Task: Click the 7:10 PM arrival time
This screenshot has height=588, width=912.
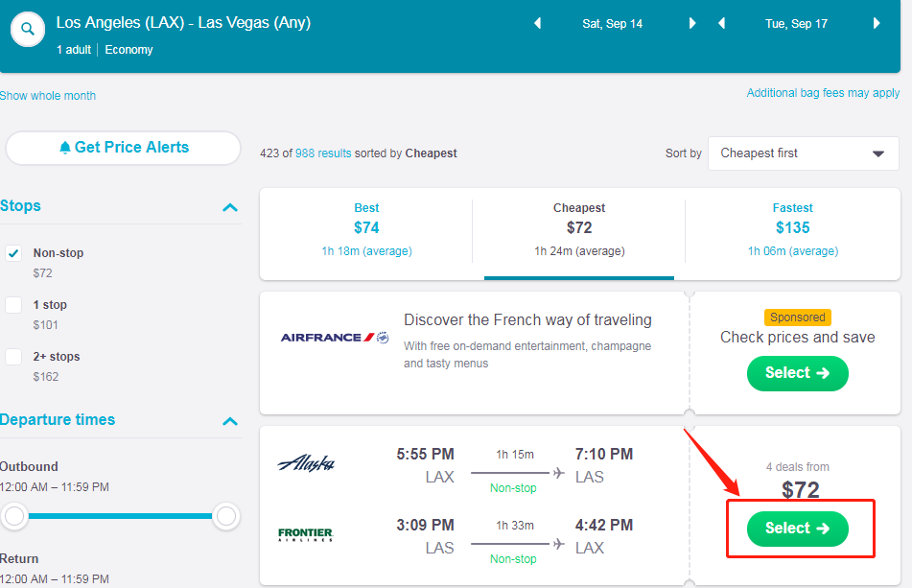Action: (x=604, y=455)
